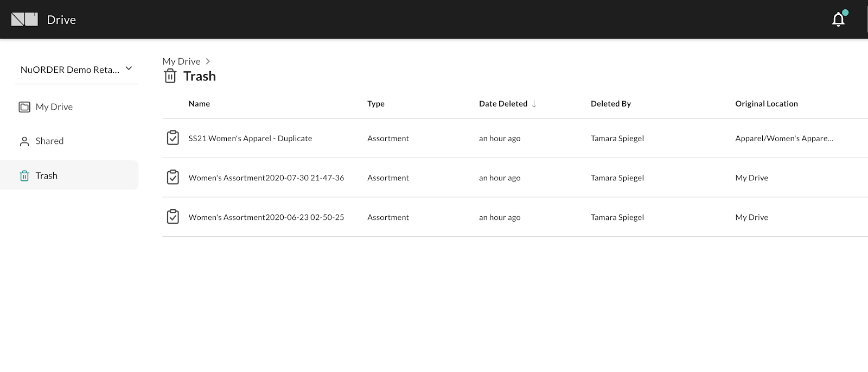Click 'an hour ago' in SS21 Women's Apparel row
This screenshot has height=372, width=868.
500,138
